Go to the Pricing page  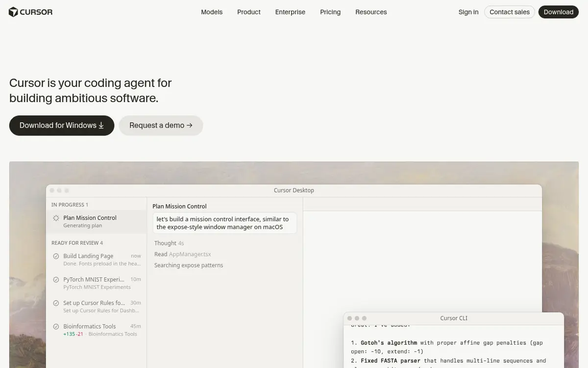330,12
